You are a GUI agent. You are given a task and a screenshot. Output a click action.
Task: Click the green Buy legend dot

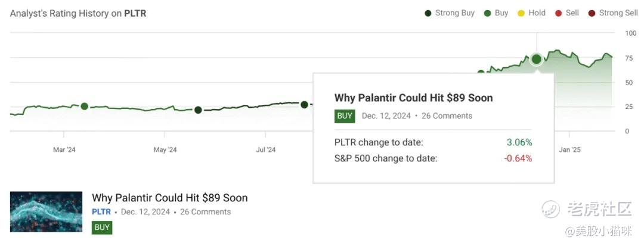(487, 13)
